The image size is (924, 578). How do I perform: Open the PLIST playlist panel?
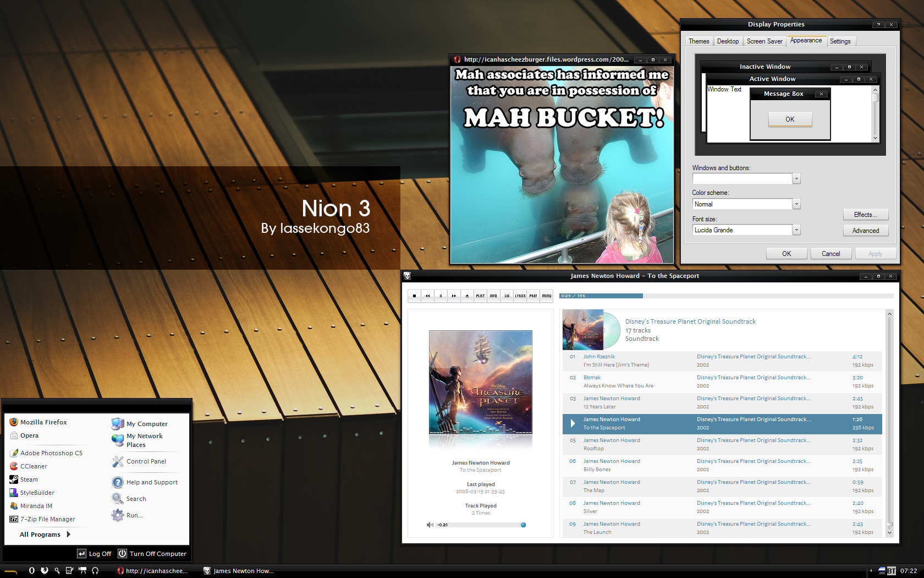[480, 296]
